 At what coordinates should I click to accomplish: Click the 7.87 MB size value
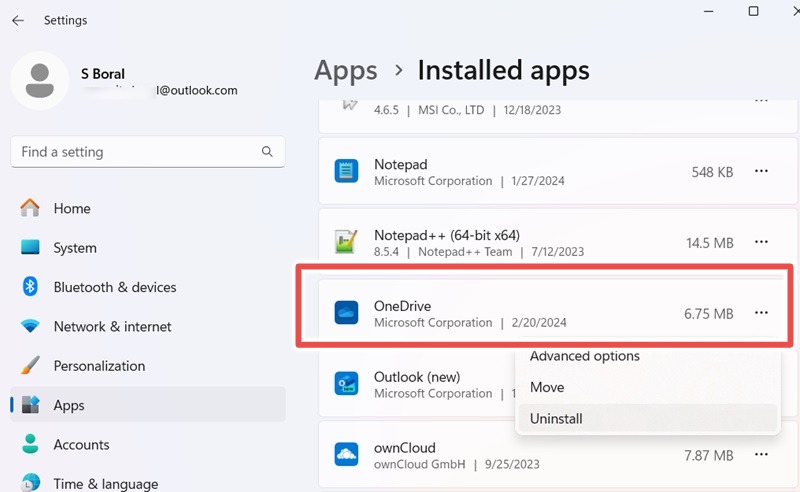(x=709, y=455)
